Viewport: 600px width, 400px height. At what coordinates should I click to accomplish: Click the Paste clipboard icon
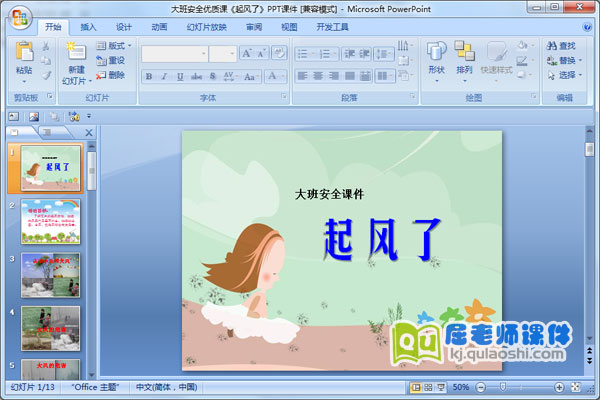[24, 51]
